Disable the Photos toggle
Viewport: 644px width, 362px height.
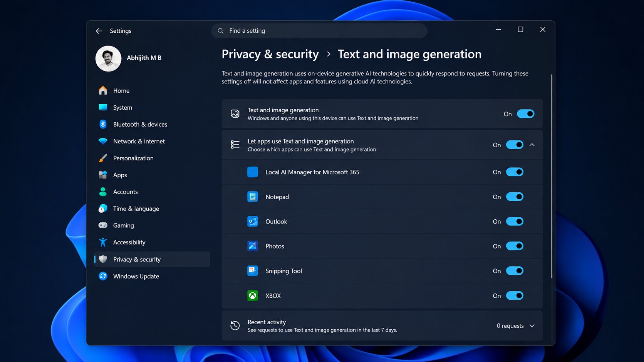coord(515,246)
